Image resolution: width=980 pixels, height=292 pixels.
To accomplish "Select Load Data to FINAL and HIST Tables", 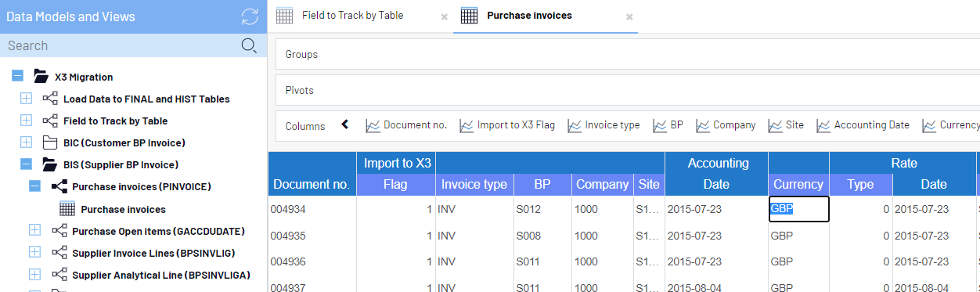I will [x=146, y=99].
